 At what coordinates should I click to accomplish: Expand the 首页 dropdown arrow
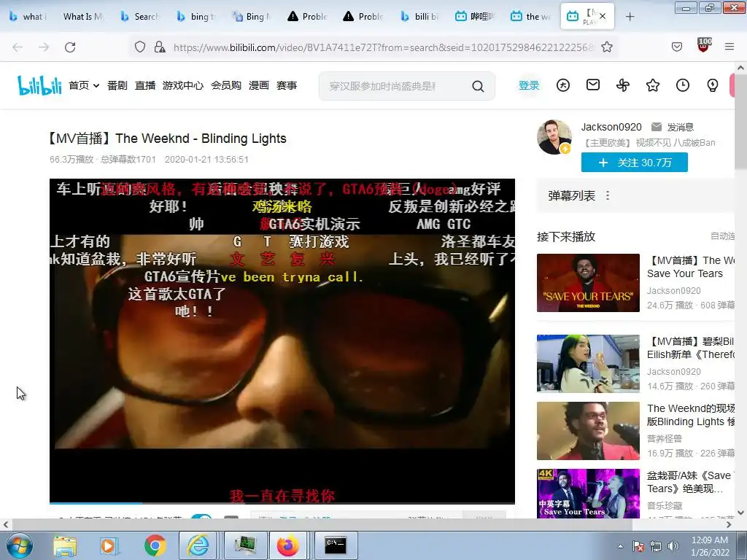pos(96,86)
